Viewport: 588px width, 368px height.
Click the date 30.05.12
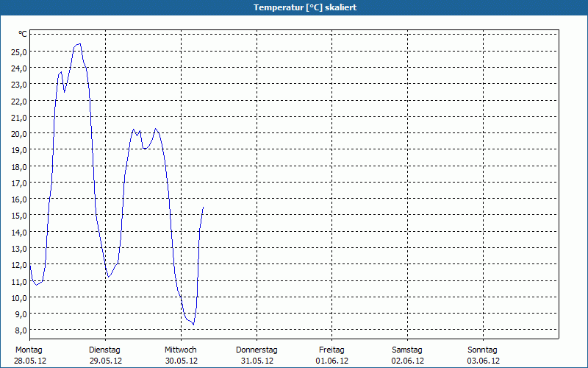click(182, 361)
